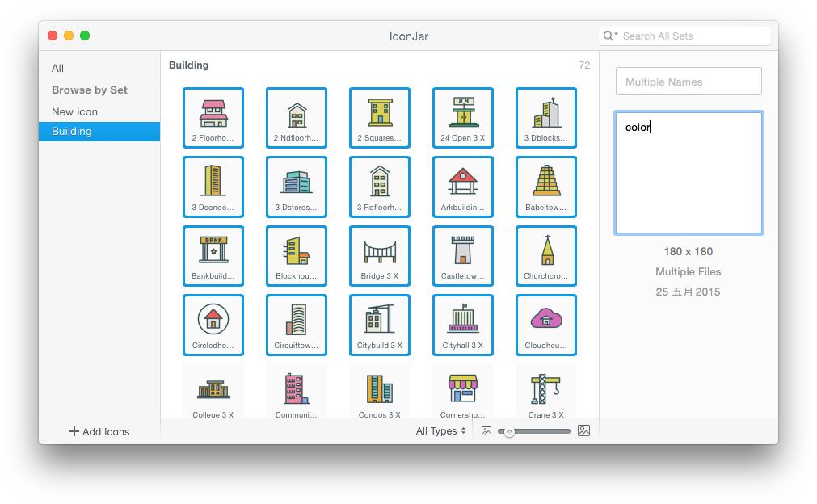
Task: Click the 24 Open 3 X icon
Action: point(462,117)
